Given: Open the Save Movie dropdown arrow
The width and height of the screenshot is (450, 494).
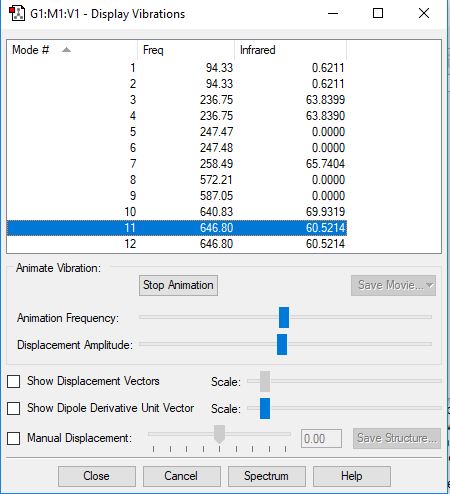Looking at the screenshot, I should 430,285.
